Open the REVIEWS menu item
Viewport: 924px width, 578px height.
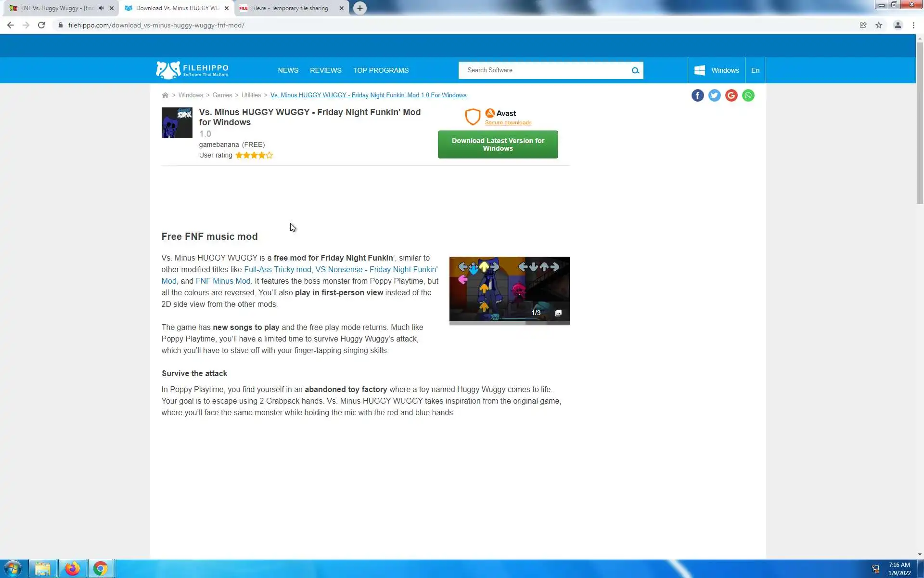pos(325,70)
